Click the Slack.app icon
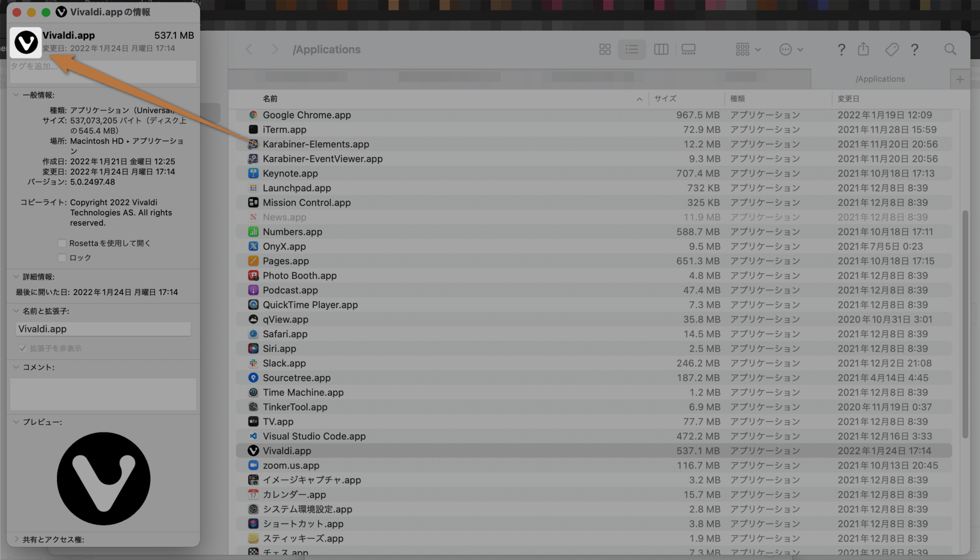This screenshot has width=980, height=560. pos(253,363)
